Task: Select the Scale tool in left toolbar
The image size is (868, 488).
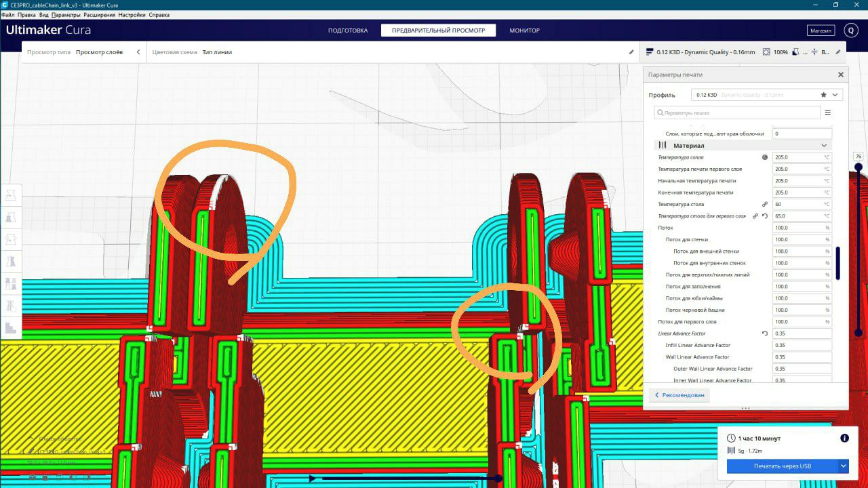Action: (11, 218)
